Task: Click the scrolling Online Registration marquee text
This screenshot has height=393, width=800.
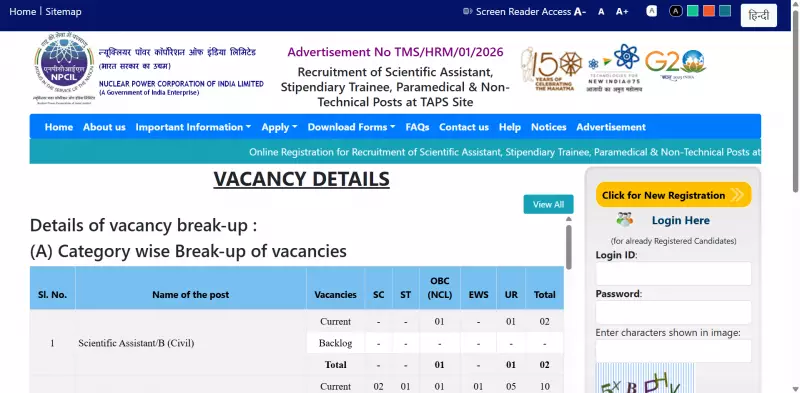Action: pos(505,152)
